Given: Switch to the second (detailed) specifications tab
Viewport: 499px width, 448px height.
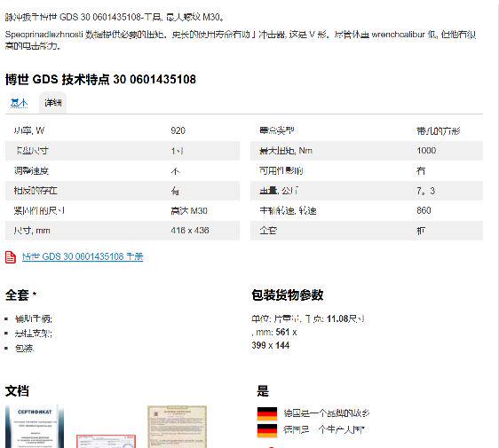Looking at the screenshot, I should pos(52,103).
